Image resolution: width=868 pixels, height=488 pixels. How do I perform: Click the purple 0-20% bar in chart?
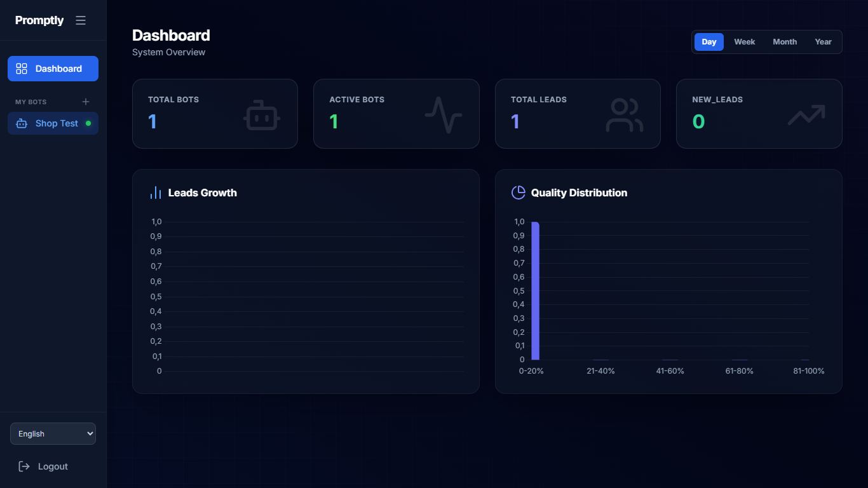(x=535, y=291)
